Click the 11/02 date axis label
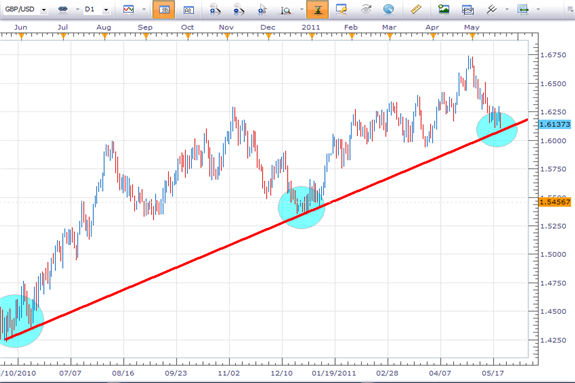The width and height of the screenshot is (575, 383). point(229,373)
